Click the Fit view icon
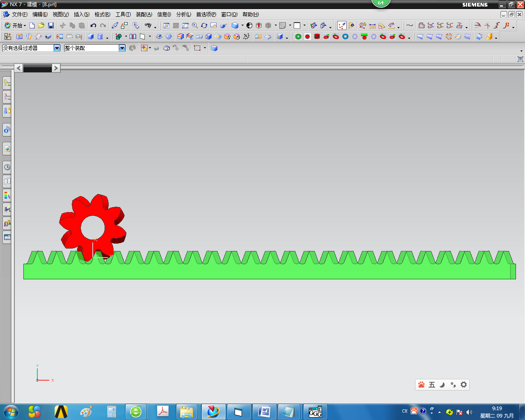This screenshot has width=525, height=420. 167,25
